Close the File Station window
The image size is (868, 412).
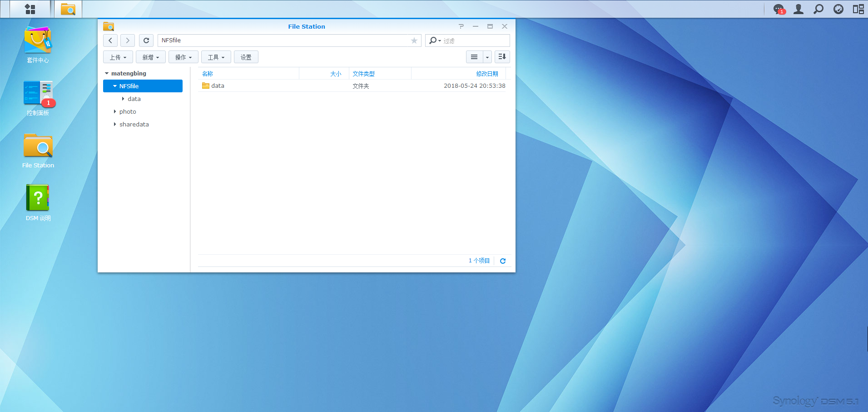[505, 26]
